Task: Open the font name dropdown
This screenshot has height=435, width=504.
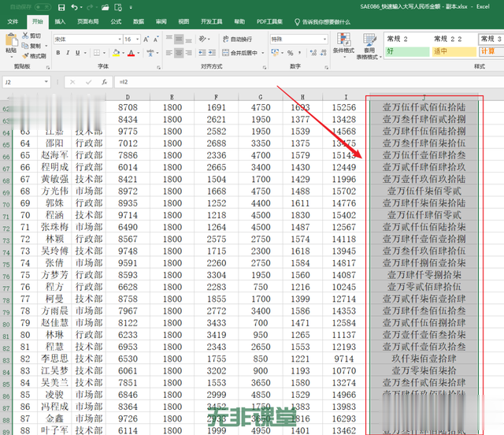Action: (x=120, y=39)
